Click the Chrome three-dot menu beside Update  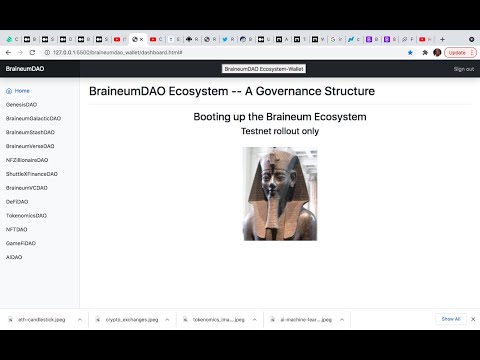pyautogui.click(x=472, y=53)
